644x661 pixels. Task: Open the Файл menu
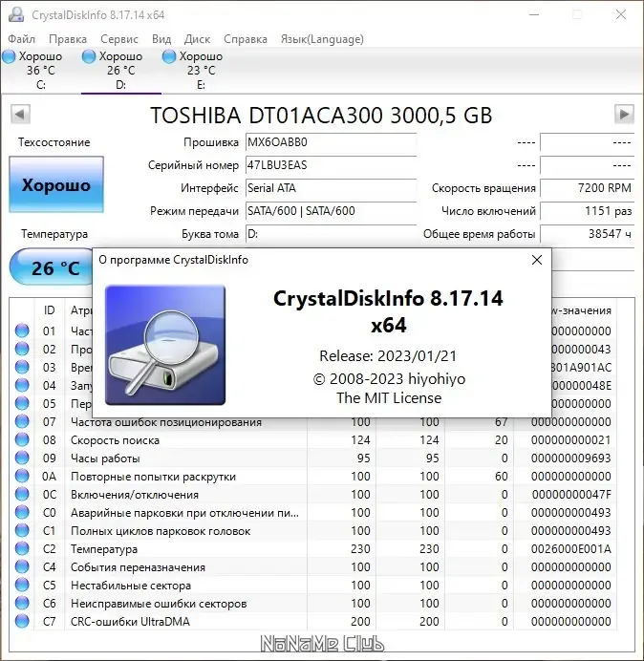tap(22, 39)
